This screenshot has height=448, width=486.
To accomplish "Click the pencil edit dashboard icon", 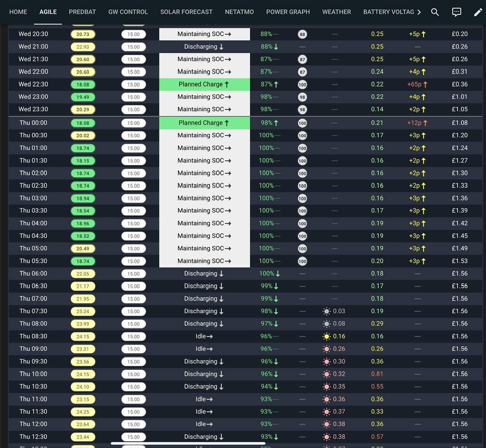I will tap(478, 12).
